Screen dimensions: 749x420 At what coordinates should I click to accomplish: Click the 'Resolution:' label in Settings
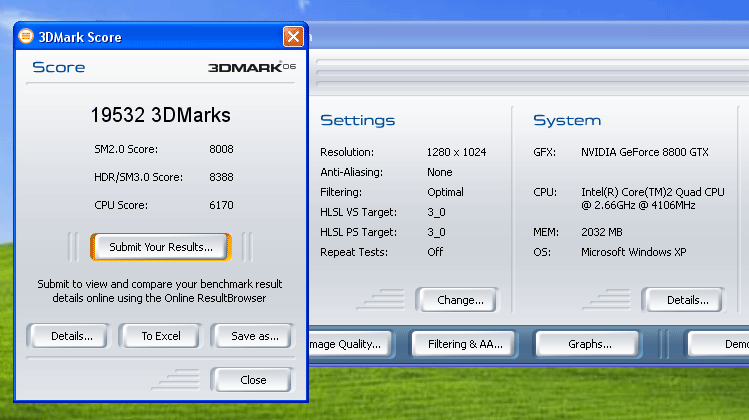tap(347, 152)
